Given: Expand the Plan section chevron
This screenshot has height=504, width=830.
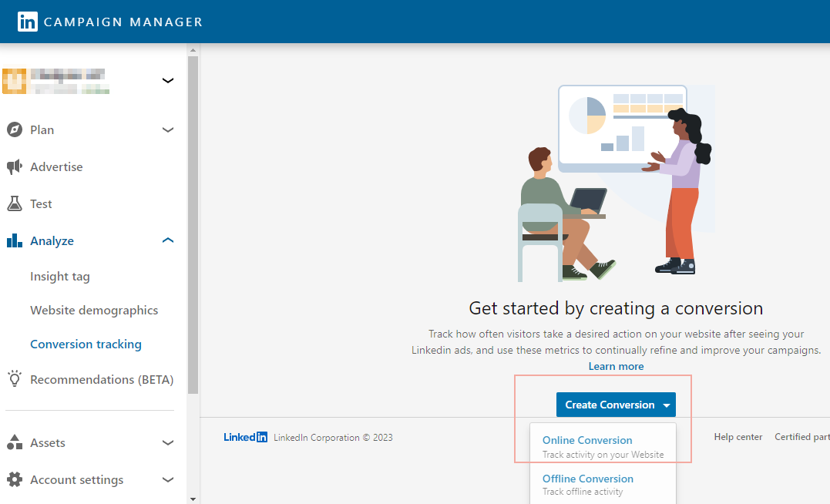Looking at the screenshot, I should pos(168,129).
